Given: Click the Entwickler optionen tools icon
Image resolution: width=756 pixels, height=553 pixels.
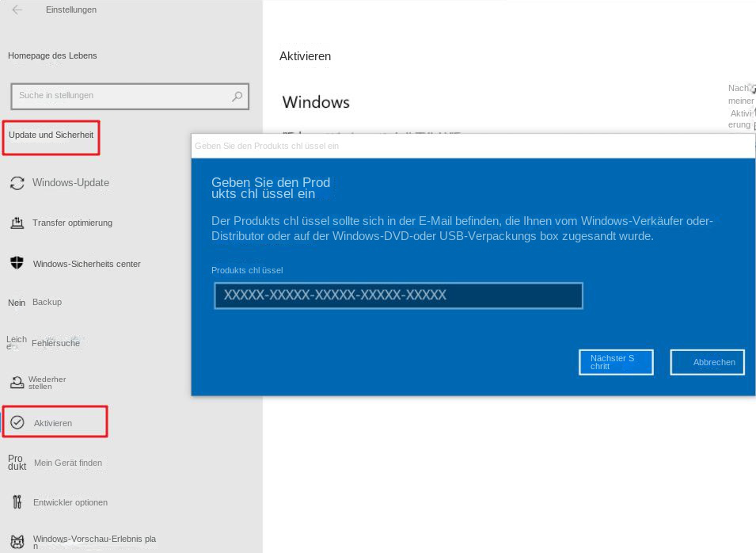Looking at the screenshot, I should click(x=17, y=502).
